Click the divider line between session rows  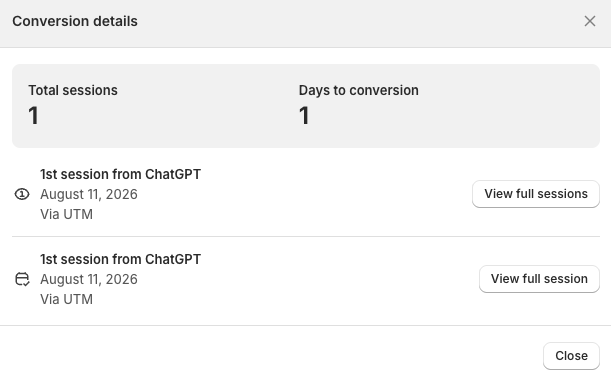tap(306, 236)
